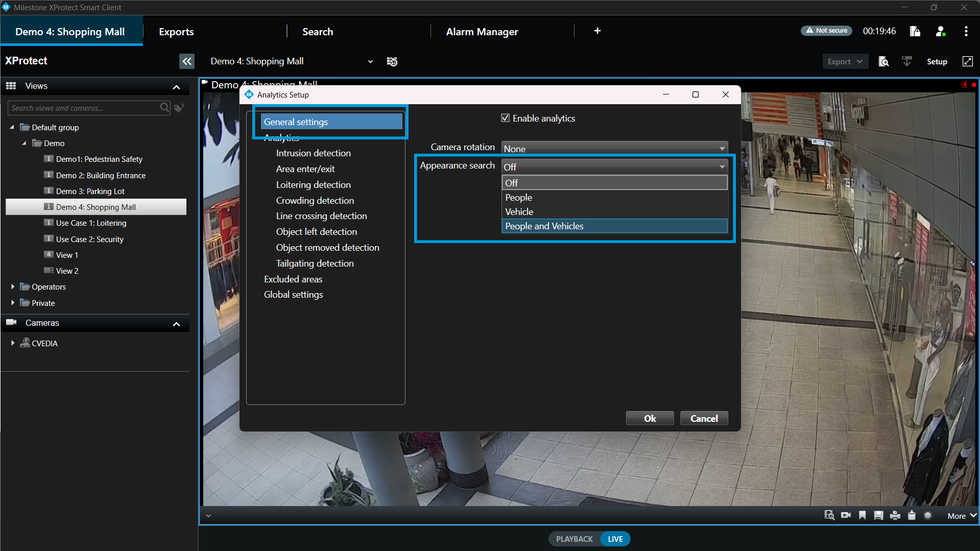Collapse the Default group folder
This screenshot has width=980, height=551.
tap(12, 127)
